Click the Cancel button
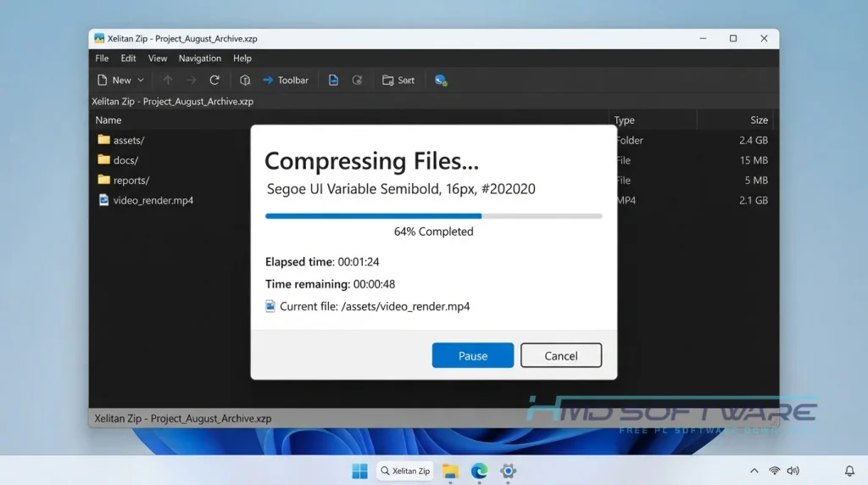This screenshot has width=868, height=485. coord(561,355)
